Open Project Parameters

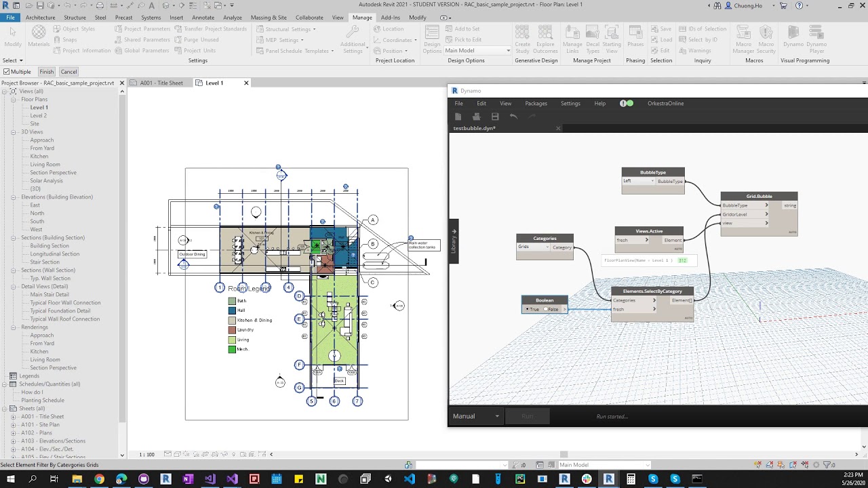[x=142, y=29]
